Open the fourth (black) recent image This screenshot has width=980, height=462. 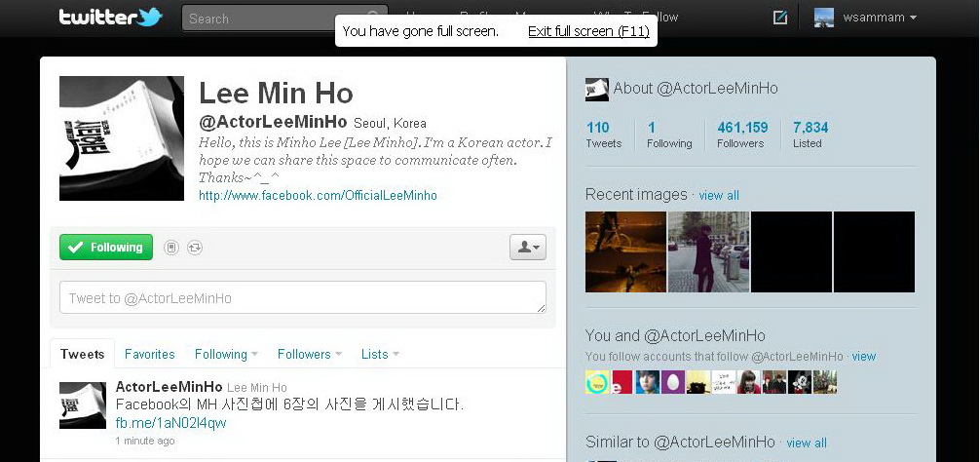click(x=874, y=251)
